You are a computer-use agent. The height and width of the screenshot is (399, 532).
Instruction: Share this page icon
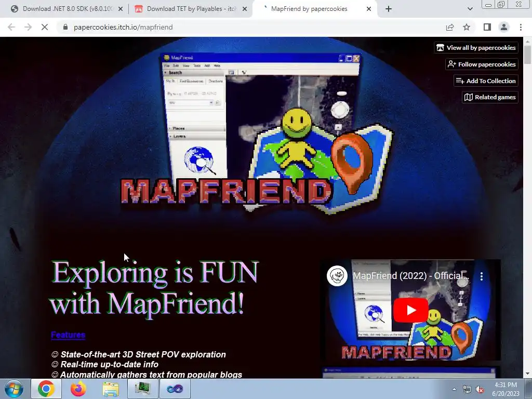click(450, 27)
